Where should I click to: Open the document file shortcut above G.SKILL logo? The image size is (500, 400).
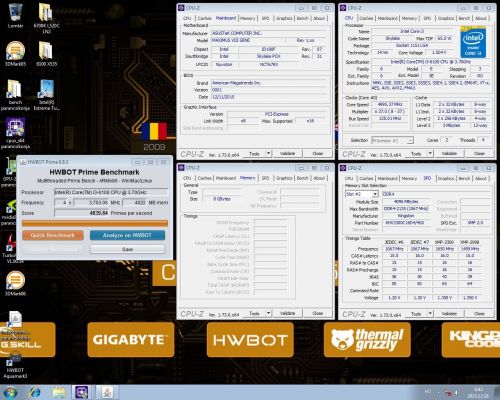click(15, 320)
